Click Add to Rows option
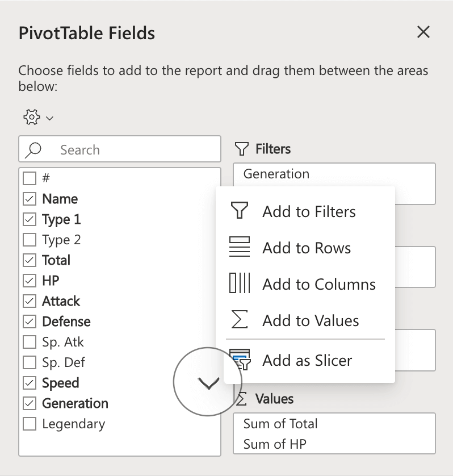453x476 pixels. click(x=307, y=248)
